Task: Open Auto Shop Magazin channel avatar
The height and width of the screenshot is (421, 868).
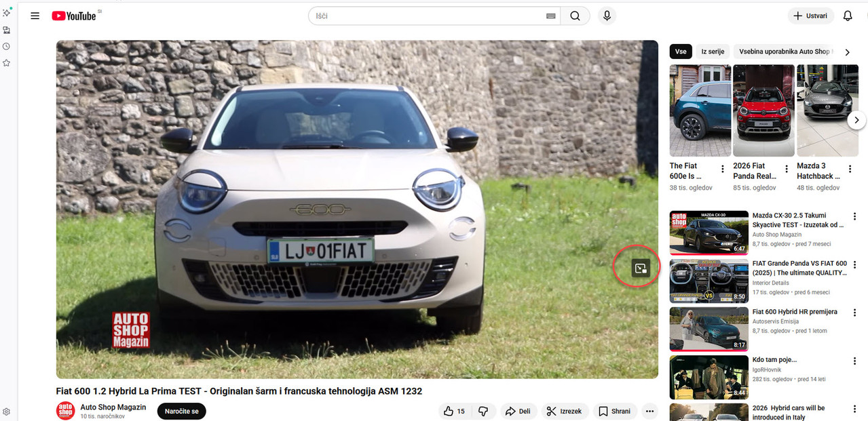Action: click(x=65, y=411)
